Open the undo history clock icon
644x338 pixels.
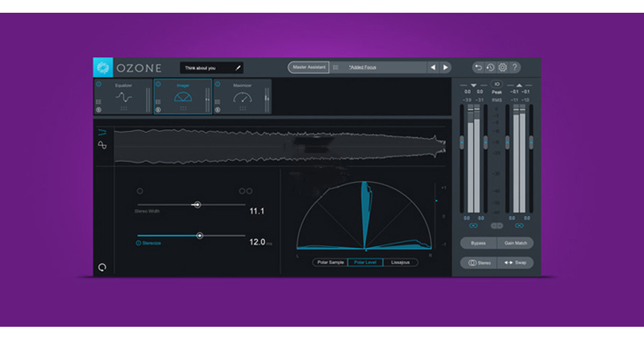click(x=490, y=67)
